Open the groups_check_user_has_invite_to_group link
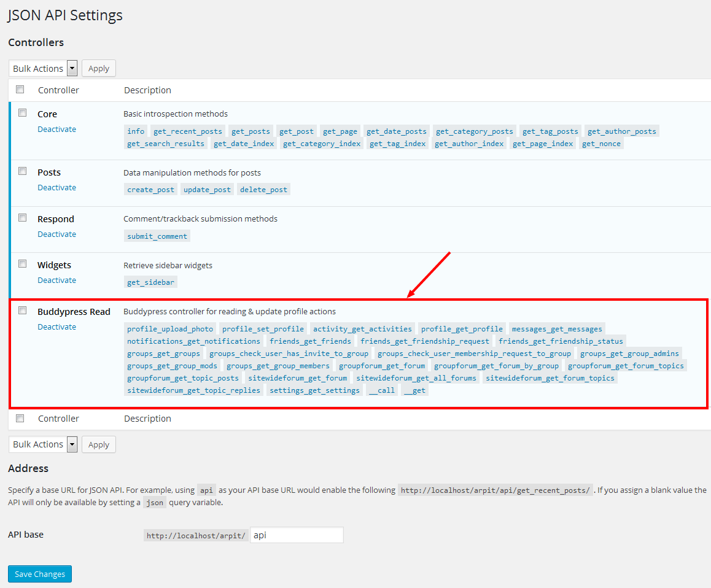Image resolution: width=711 pixels, height=588 pixels. [289, 353]
